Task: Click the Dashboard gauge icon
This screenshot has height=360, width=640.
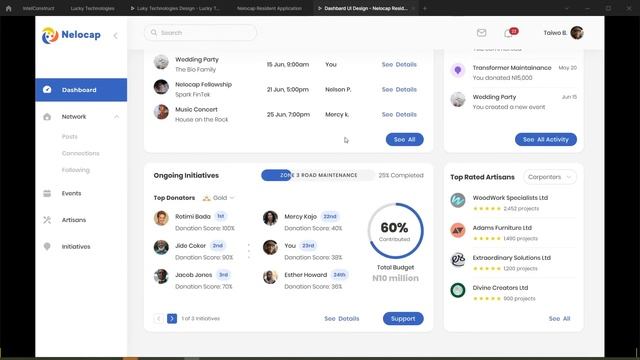Action: pyautogui.click(x=47, y=89)
